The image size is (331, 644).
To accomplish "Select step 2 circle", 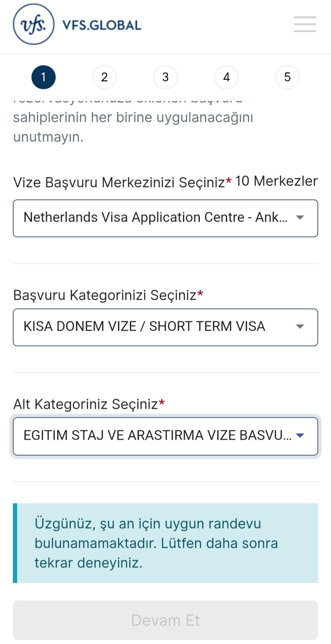I will point(104,77).
